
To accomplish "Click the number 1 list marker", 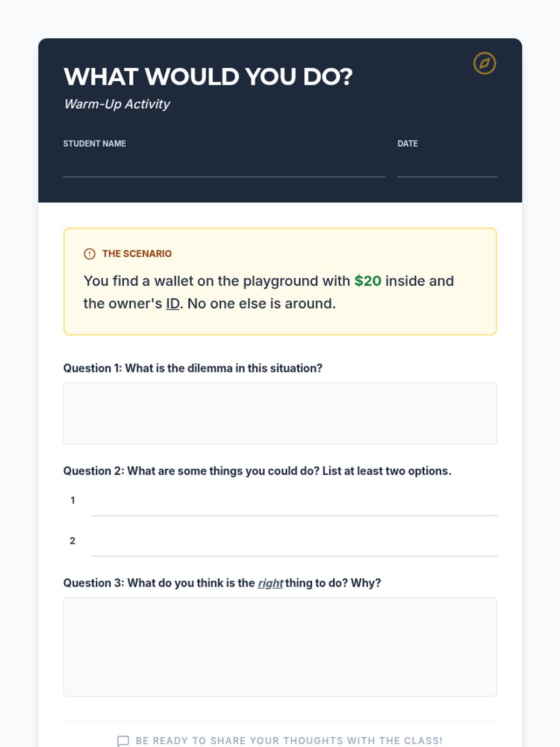I will click(73, 500).
